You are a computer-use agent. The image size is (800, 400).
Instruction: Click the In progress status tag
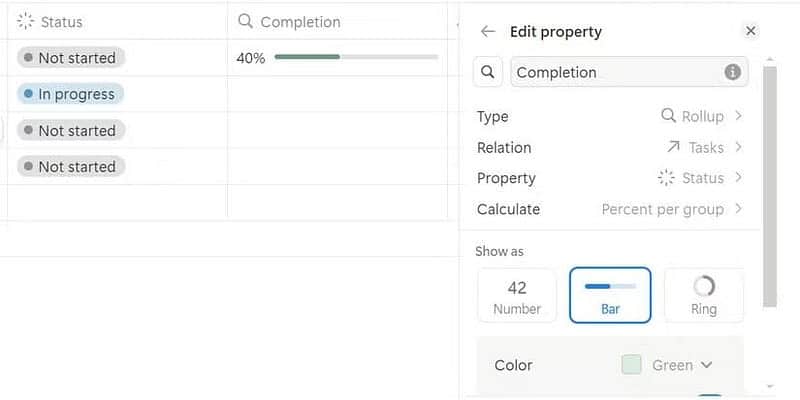tap(71, 94)
